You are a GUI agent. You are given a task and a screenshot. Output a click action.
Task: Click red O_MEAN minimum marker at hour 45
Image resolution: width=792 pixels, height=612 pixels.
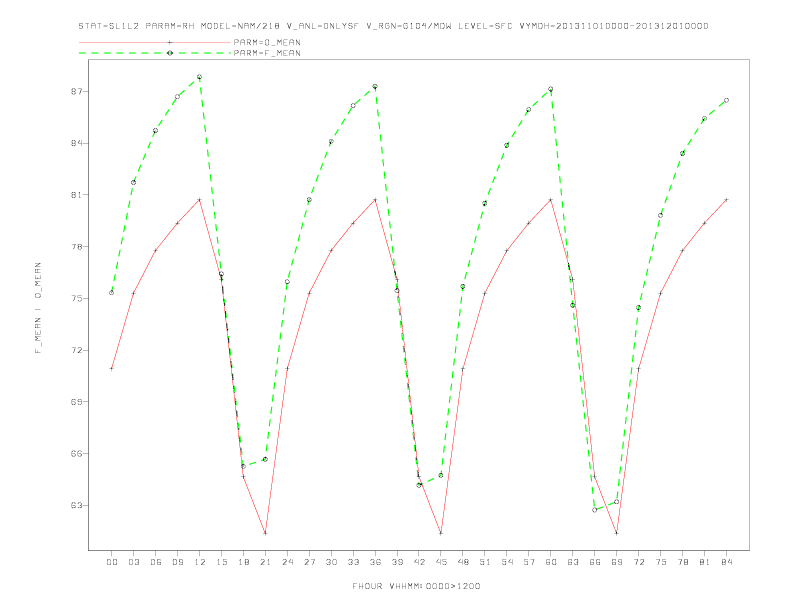pyautogui.click(x=441, y=533)
